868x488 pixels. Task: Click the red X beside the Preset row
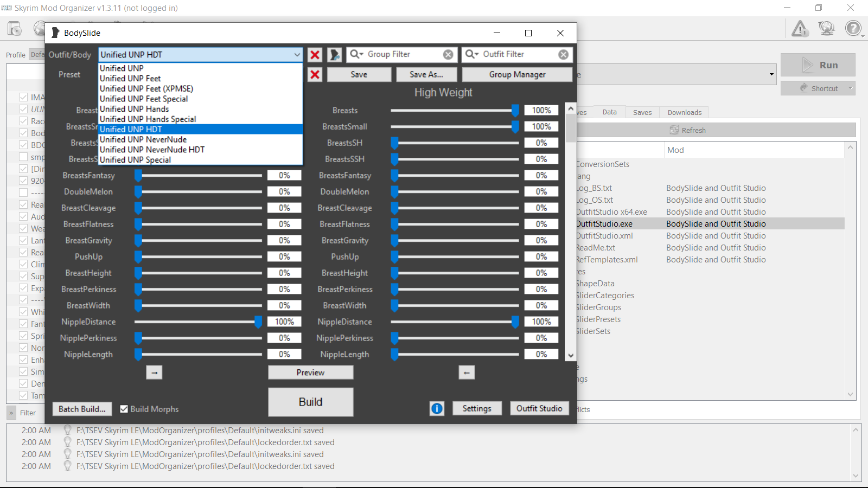click(315, 75)
